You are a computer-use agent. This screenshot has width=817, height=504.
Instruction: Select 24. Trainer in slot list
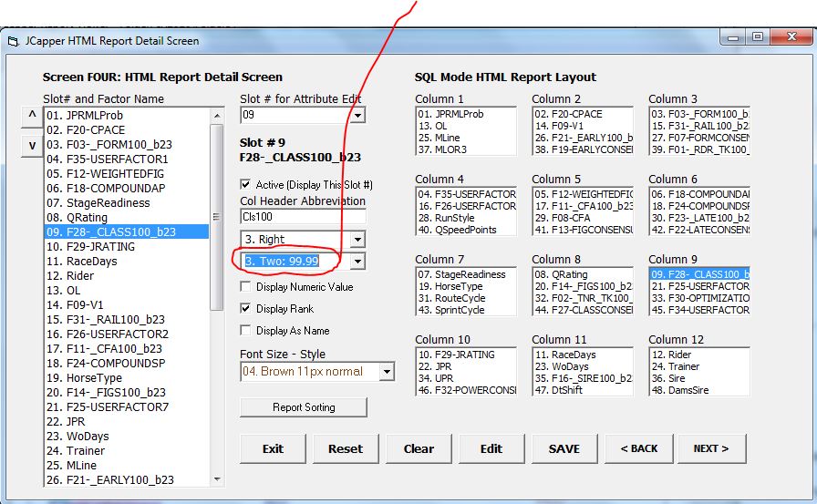pyautogui.click(x=127, y=451)
